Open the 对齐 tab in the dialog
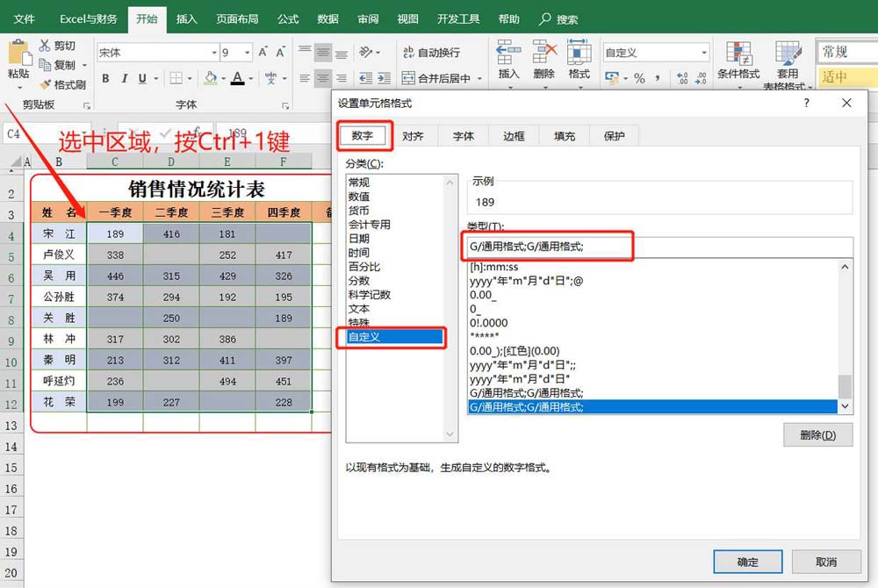The width and height of the screenshot is (878, 588). 413,136
